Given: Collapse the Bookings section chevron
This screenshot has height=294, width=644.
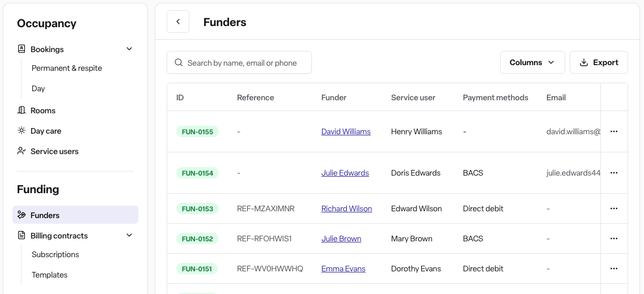Looking at the screenshot, I should 129,49.
